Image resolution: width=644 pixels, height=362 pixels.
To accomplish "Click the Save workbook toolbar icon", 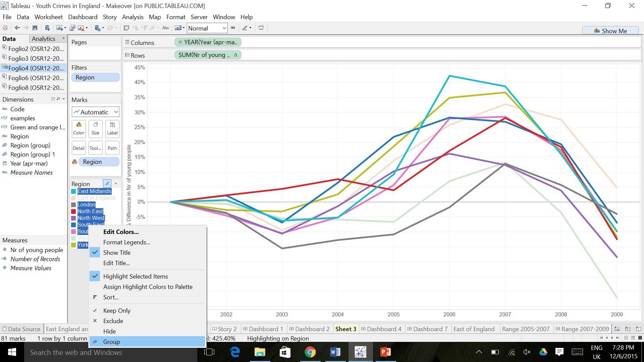I will 35,28.
